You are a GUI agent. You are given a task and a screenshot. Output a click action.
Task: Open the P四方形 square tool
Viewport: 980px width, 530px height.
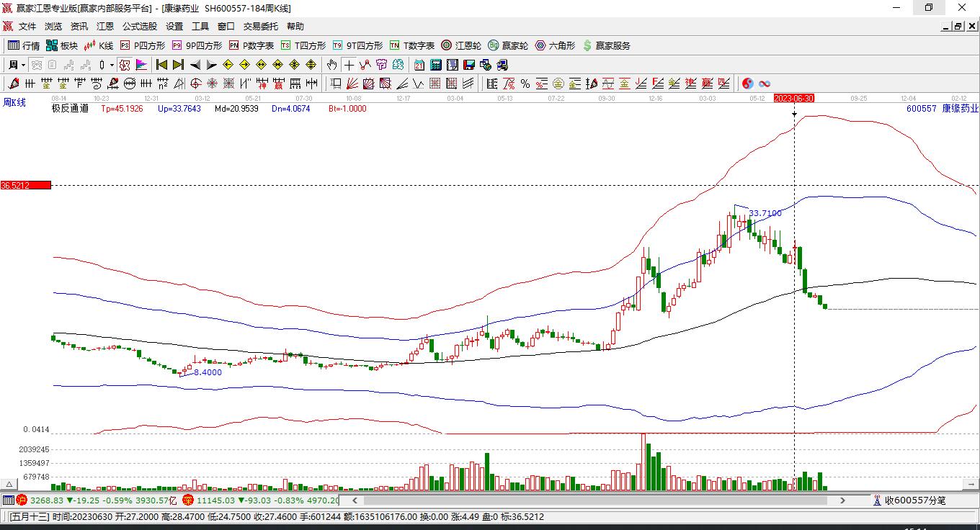point(142,45)
